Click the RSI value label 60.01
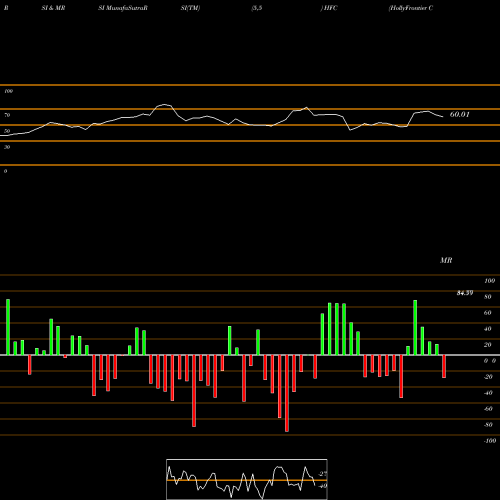Viewport: 500px width, 500px height. (460, 114)
